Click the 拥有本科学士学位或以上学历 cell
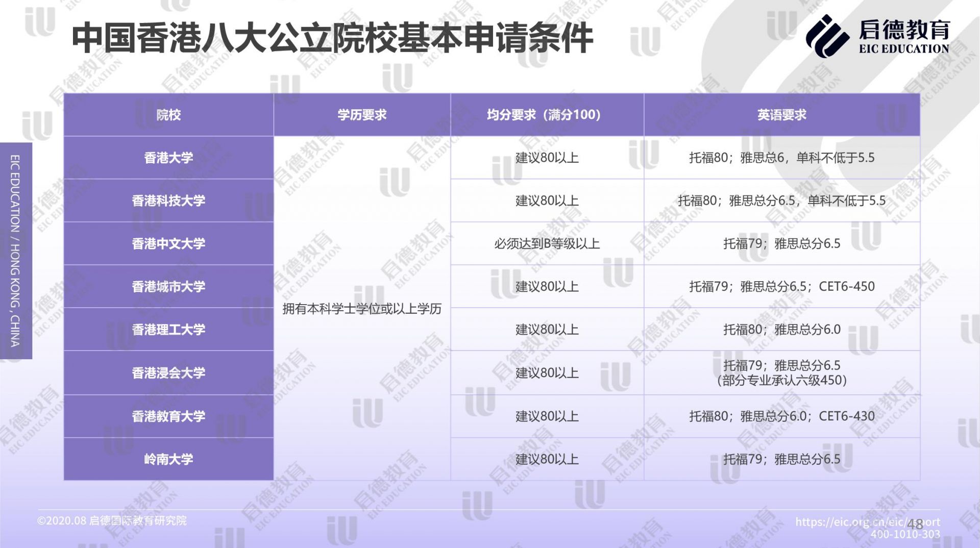Viewport: 980px width, 548px height. click(x=362, y=308)
